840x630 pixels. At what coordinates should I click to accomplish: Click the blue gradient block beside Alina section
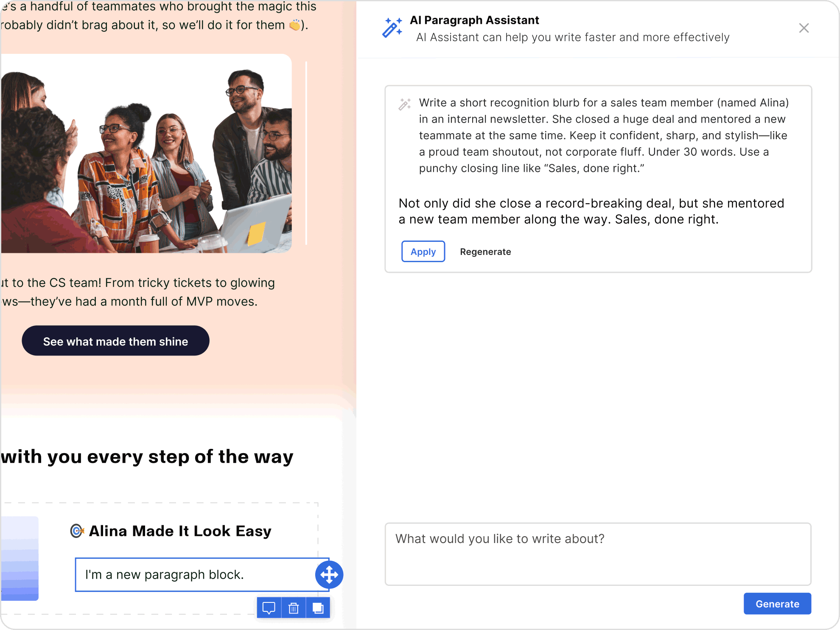[x=20, y=558]
